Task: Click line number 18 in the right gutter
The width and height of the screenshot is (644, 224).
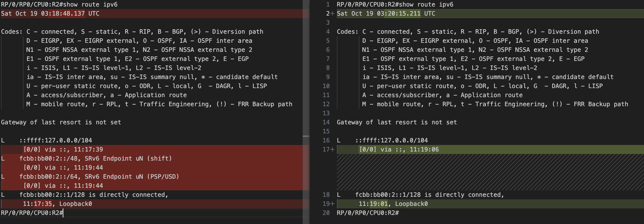Action: (326, 195)
